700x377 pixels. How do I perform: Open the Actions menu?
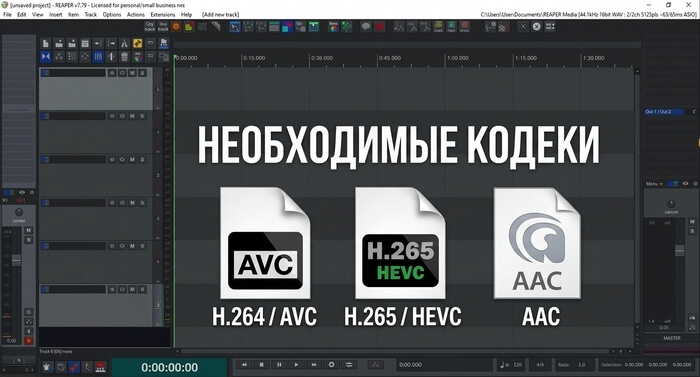[x=136, y=14]
